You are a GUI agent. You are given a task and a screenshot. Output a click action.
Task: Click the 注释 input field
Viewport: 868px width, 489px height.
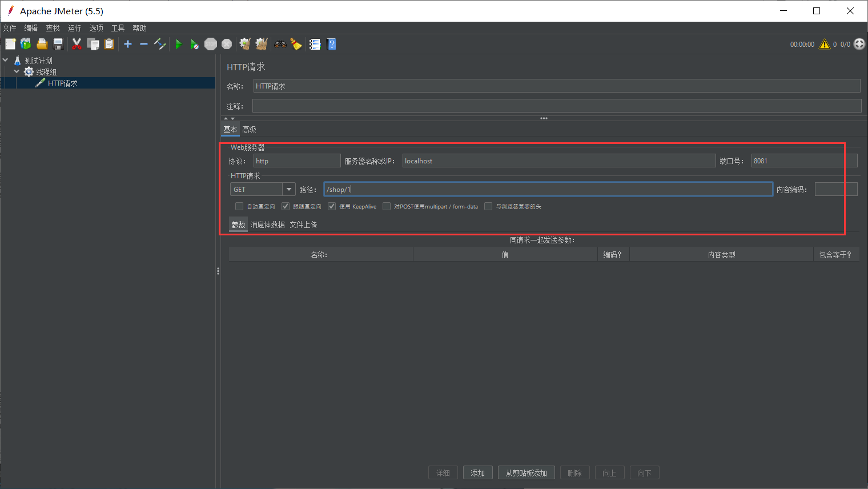(x=557, y=106)
